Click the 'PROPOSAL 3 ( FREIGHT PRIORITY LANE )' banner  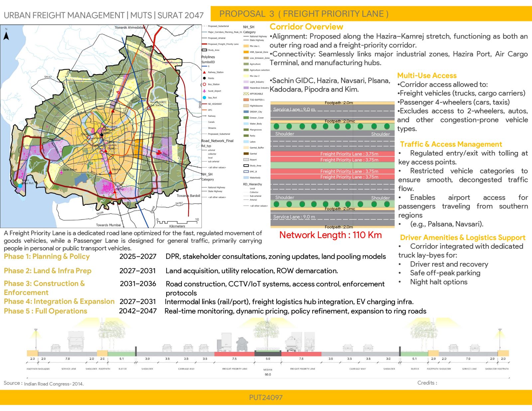click(371, 14)
